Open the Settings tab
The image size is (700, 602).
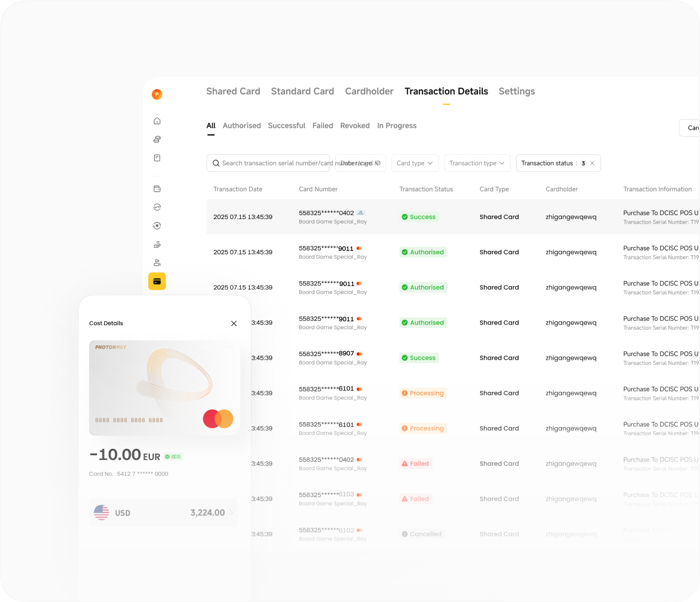[516, 91]
